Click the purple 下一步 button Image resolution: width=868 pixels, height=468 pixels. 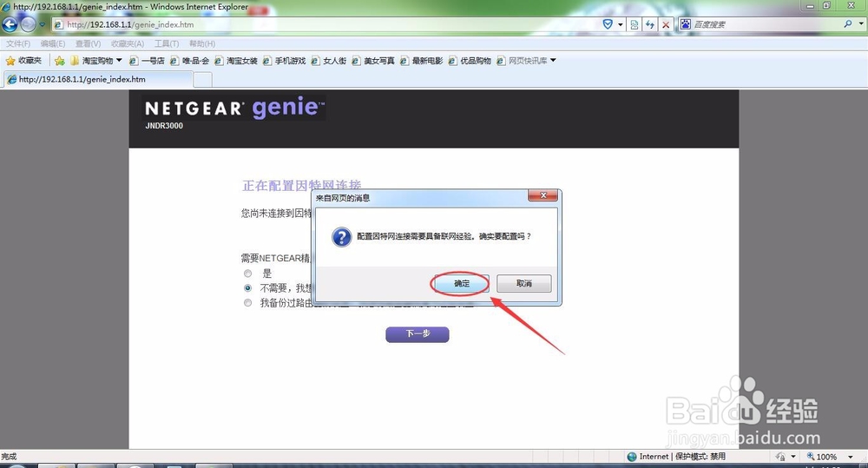(x=418, y=334)
